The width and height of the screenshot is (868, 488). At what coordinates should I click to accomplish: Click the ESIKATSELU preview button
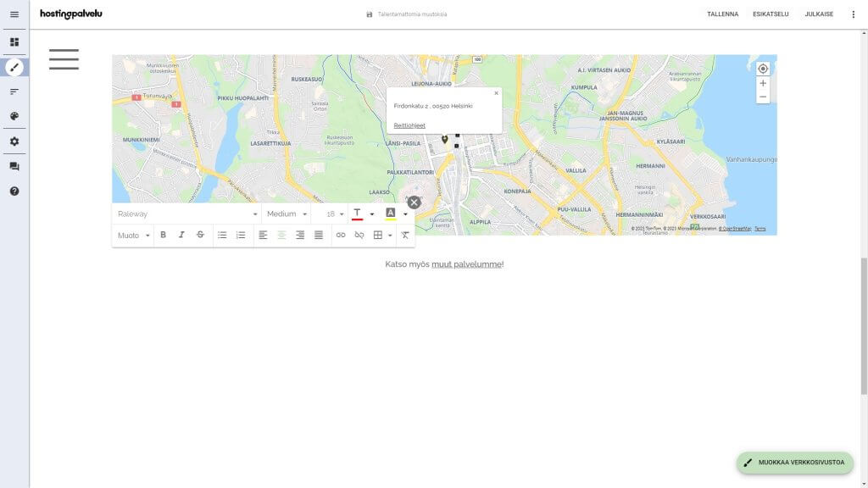point(771,14)
